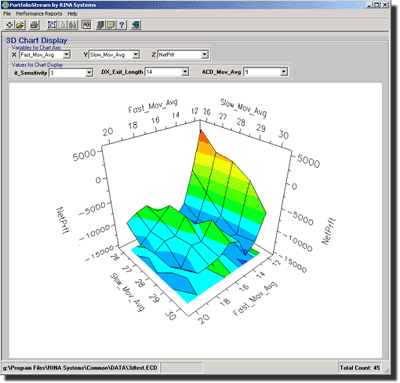Open the DX_Exit_Length value dropdown
400x383 pixels.
point(185,72)
